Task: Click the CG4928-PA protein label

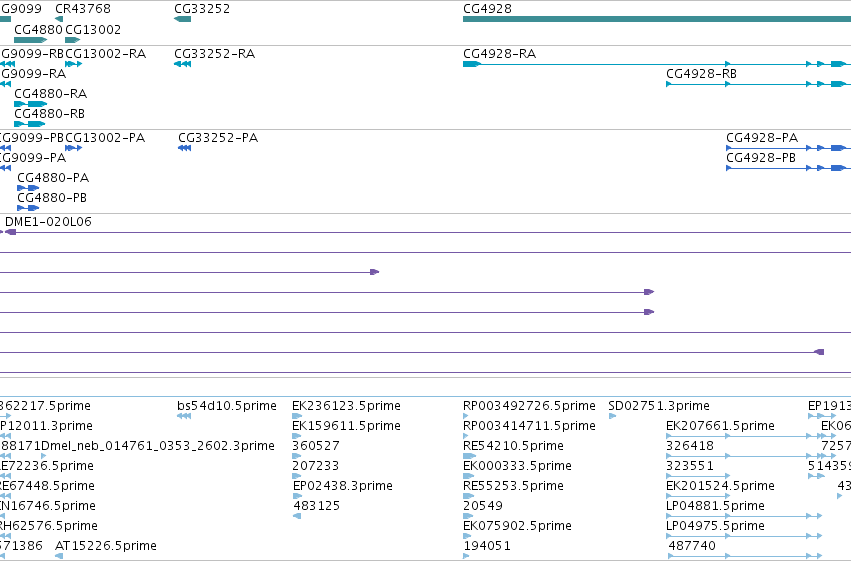Action: pos(762,138)
